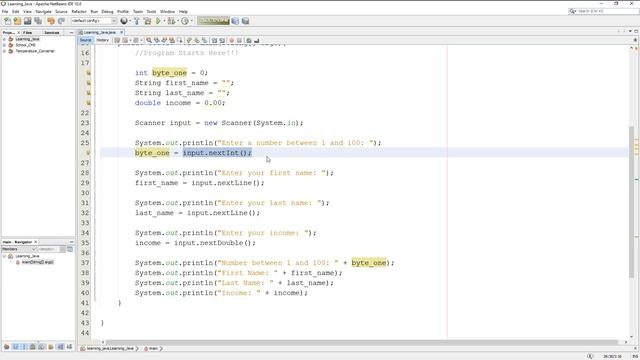
Task: Open the Debug menu
Action: click(x=107, y=11)
